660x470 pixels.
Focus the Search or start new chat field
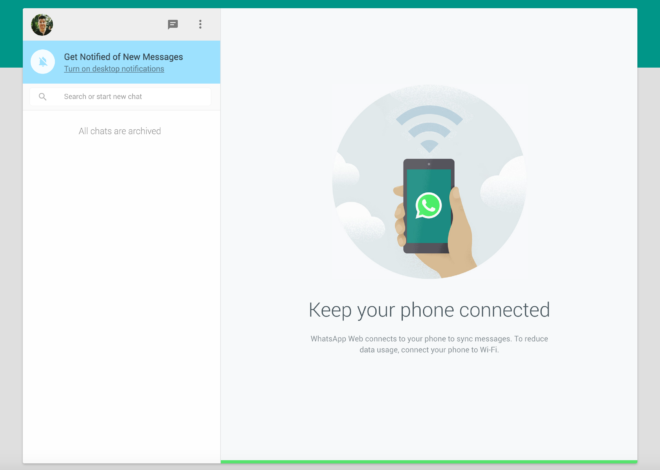(x=120, y=97)
